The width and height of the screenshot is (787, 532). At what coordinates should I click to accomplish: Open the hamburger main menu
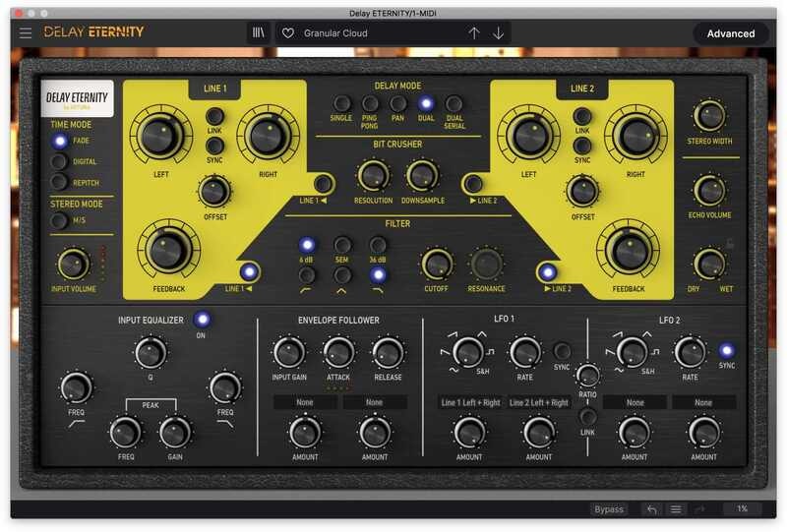pyautogui.click(x=26, y=33)
